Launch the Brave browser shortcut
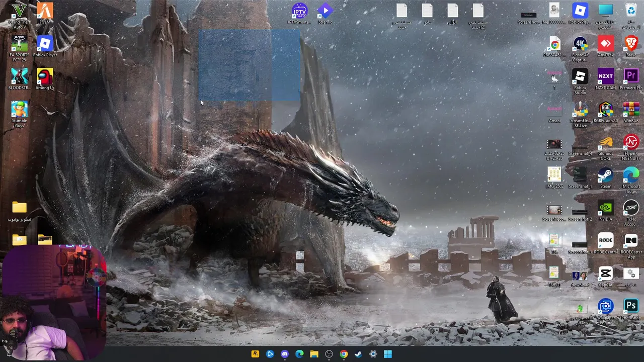The height and width of the screenshot is (362, 644). pyautogui.click(x=631, y=46)
